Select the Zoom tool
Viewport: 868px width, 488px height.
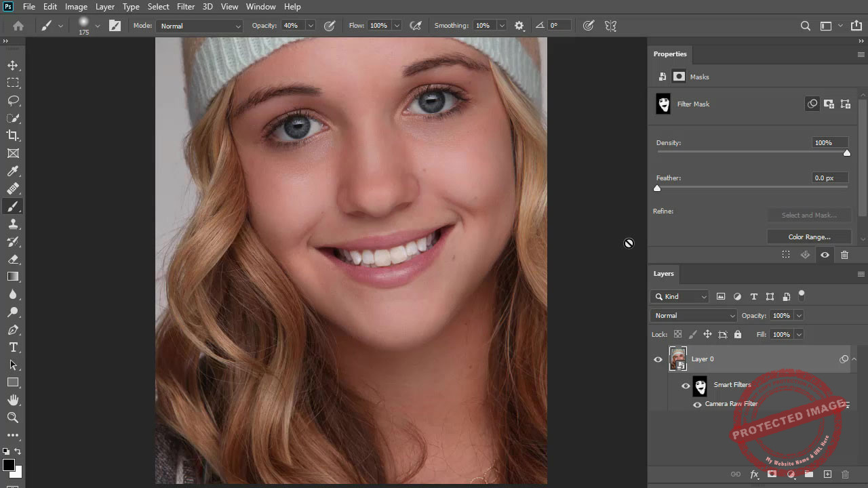tap(14, 418)
